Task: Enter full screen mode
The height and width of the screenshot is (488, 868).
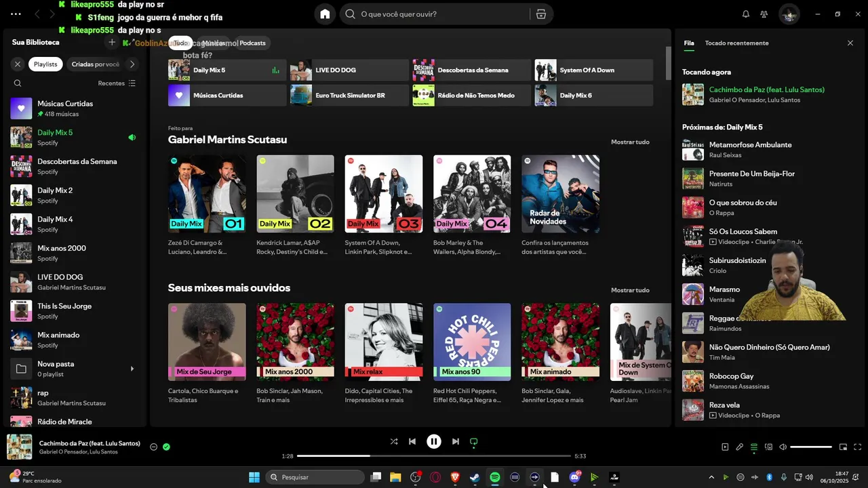Action: pyautogui.click(x=858, y=447)
